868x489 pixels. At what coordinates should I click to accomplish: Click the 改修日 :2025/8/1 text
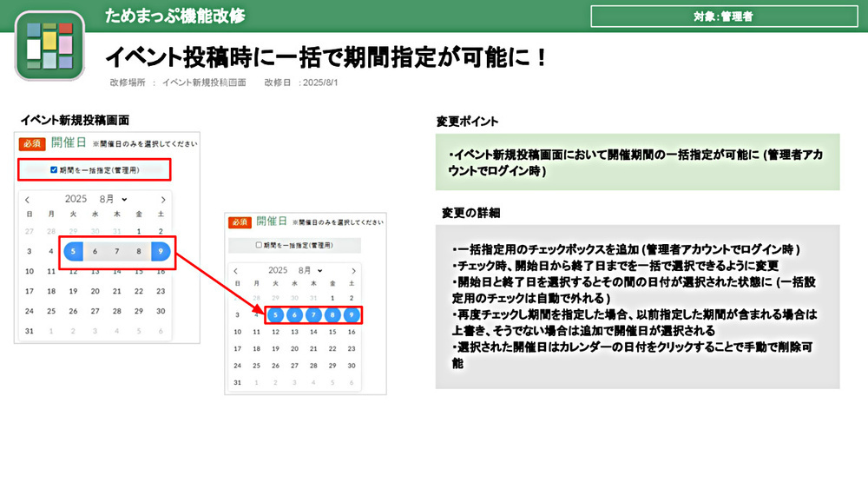click(x=300, y=83)
